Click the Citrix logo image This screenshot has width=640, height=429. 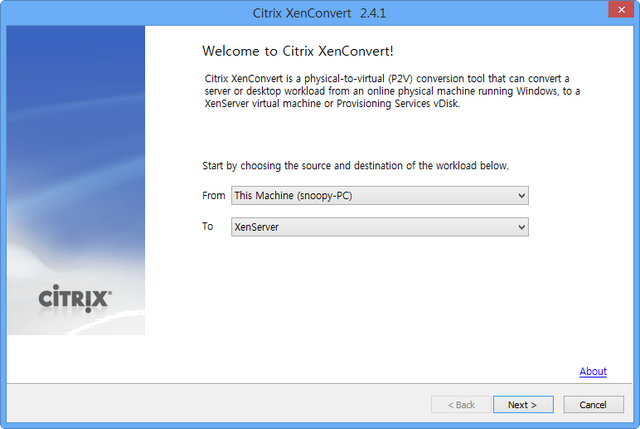point(75,299)
